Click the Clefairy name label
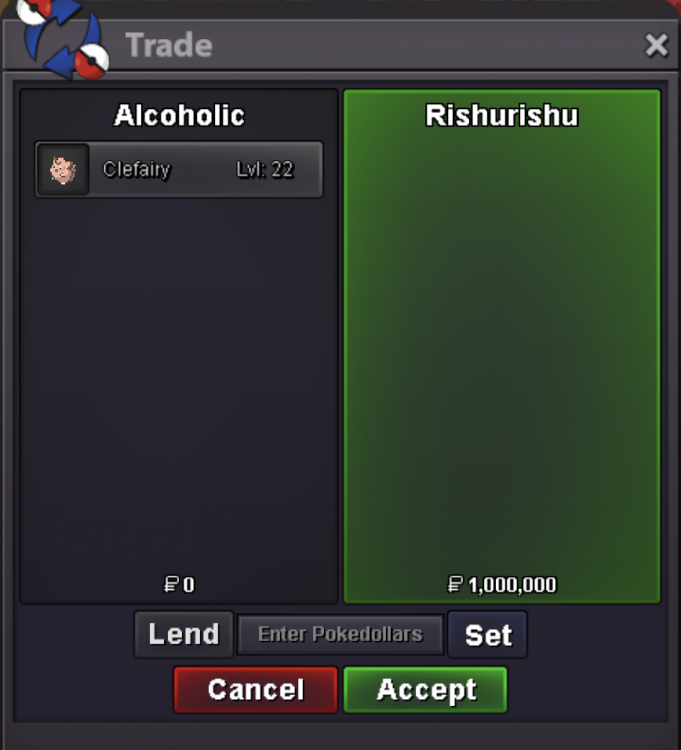Screen dimensions: 681x750 click(137, 170)
